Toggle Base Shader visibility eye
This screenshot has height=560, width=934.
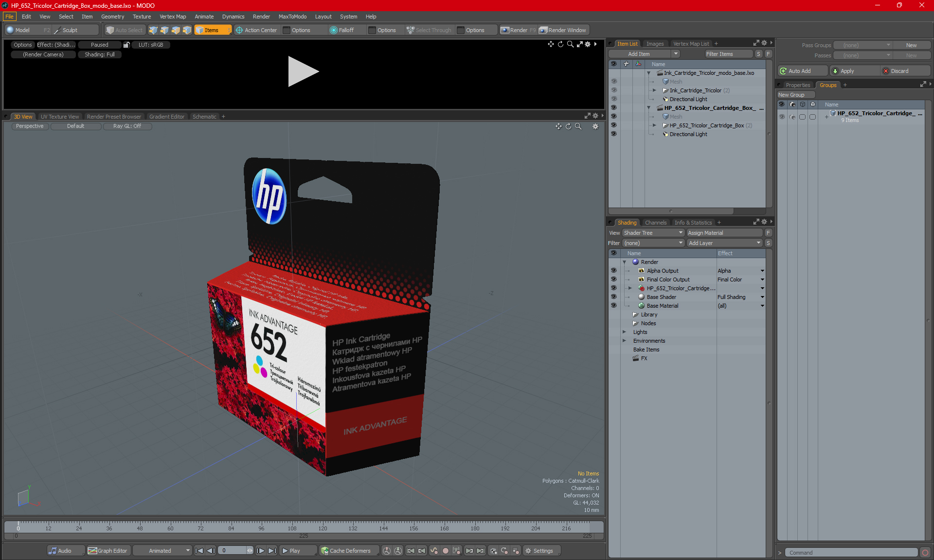(613, 297)
